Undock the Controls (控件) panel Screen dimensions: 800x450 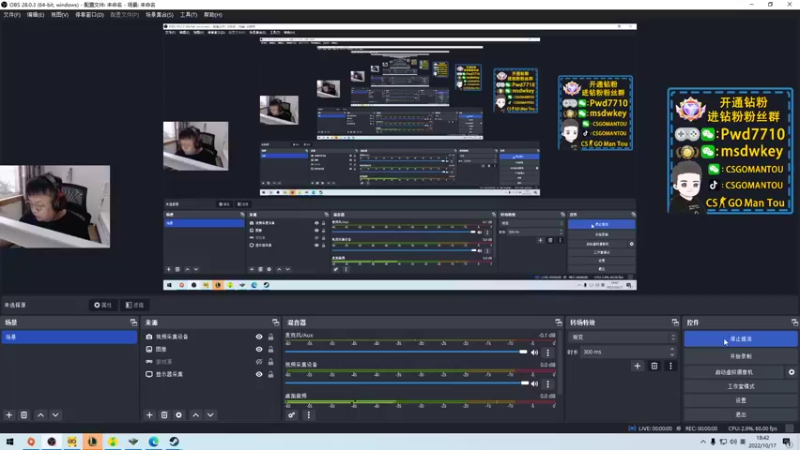pyautogui.click(x=794, y=322)
